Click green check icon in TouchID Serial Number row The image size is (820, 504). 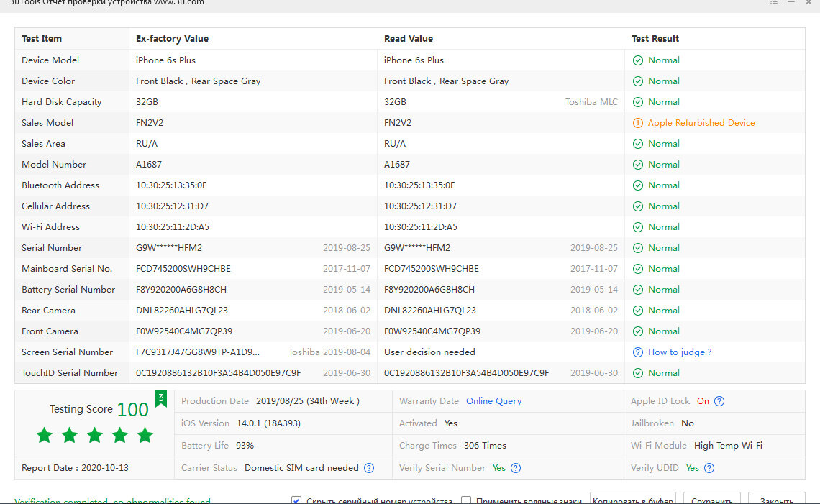click(638, 373)
